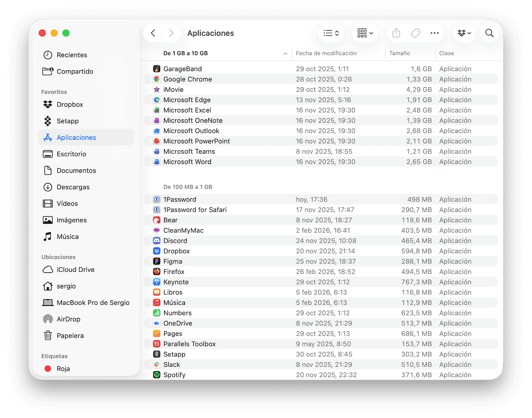Click the Música app icon in list

(x=157, y=303)
